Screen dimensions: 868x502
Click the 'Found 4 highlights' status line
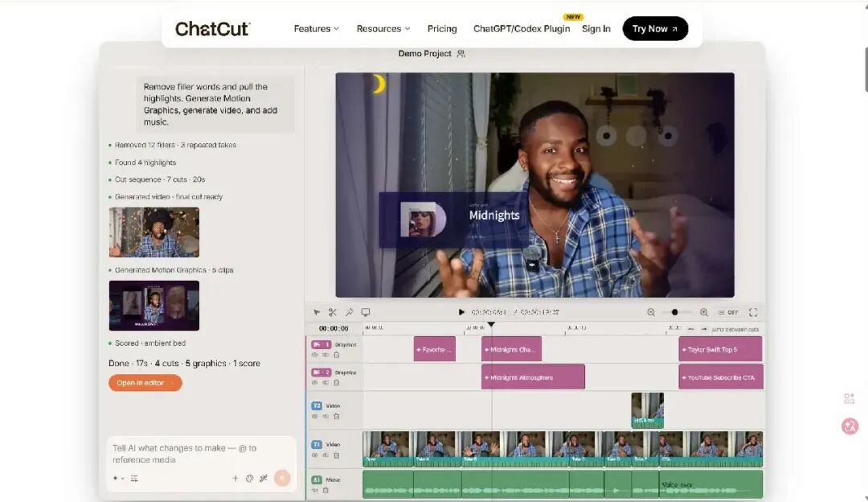click(145, 163)
